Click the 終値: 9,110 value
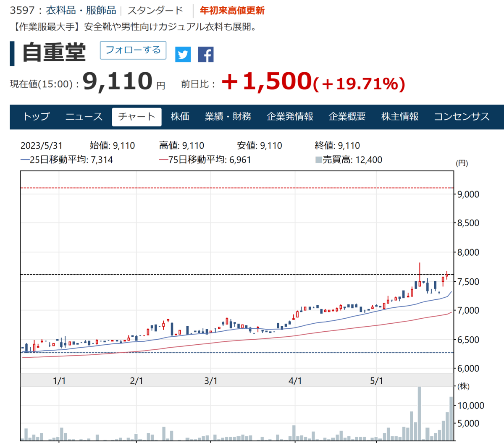Viewport: 504px width, 448px height. click(337, 146)
